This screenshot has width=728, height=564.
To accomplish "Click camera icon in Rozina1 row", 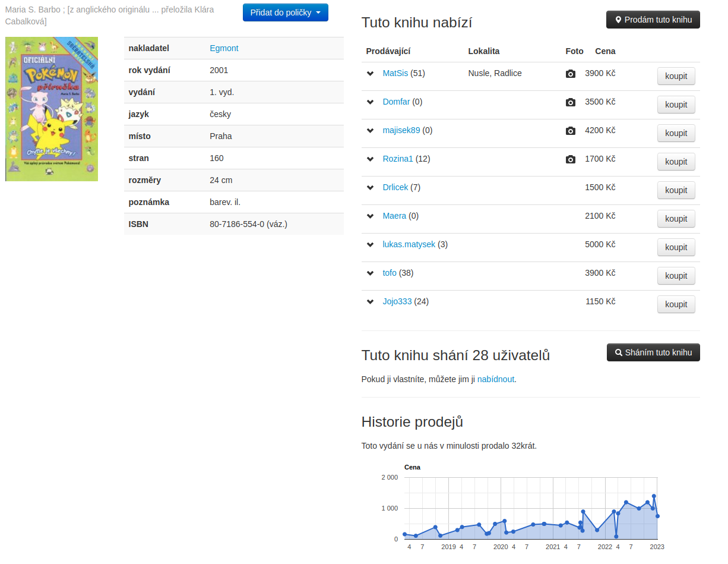I will (570, 159).
